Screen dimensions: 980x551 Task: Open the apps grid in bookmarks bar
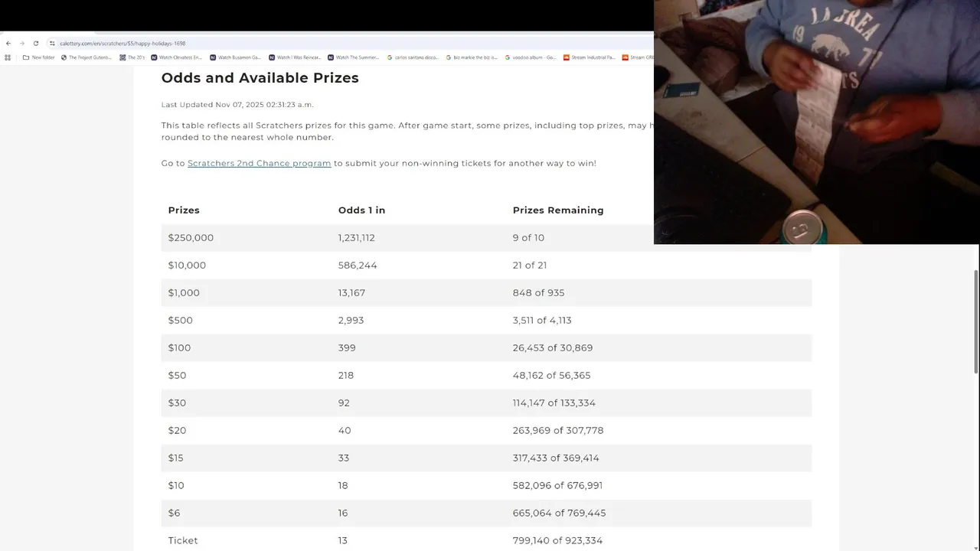[x=8, y=57]
